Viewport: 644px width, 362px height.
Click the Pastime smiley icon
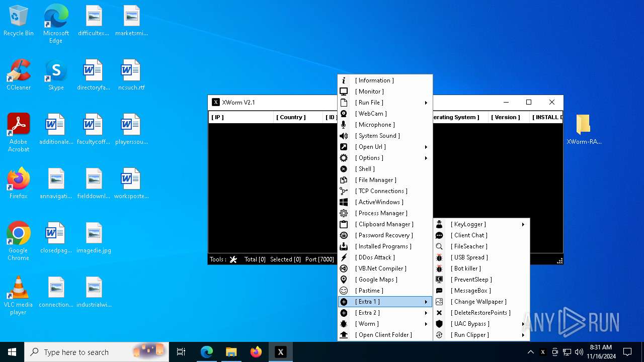pyautogui.click(x=344, y=291)
